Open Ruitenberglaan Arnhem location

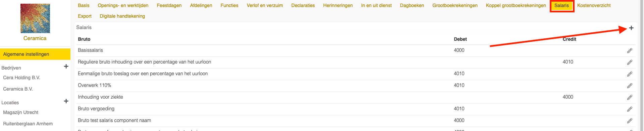[28, 124]
